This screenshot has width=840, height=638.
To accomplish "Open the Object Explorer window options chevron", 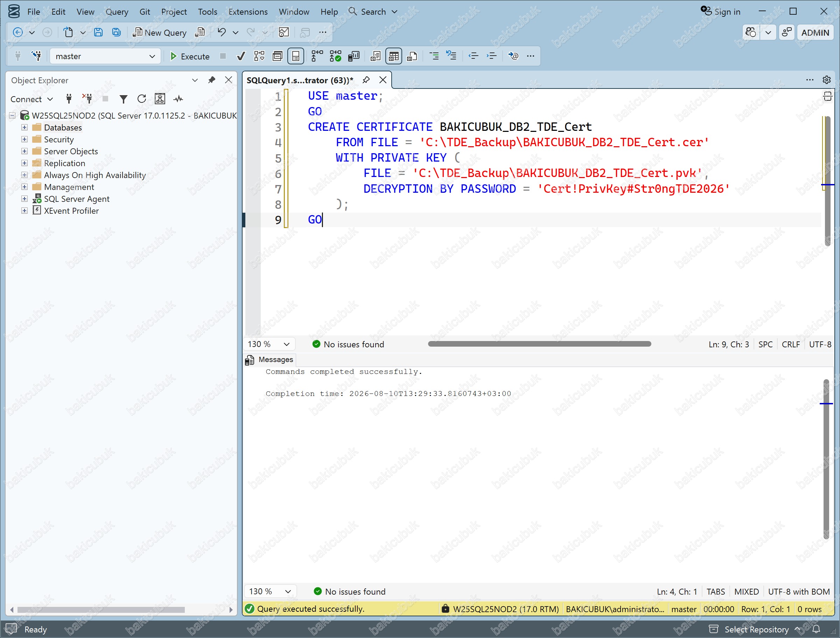I will point(195,80).
